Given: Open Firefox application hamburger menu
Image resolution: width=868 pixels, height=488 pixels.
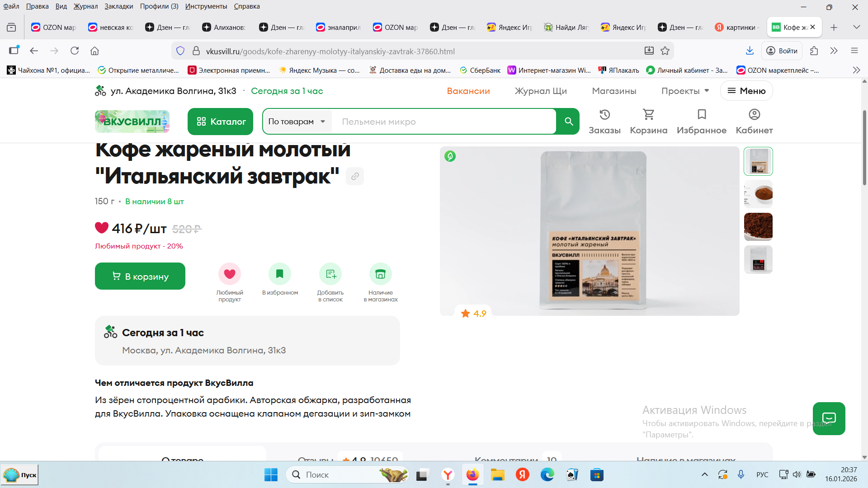Looking at the screenshot, I should (x=854, y=51).
